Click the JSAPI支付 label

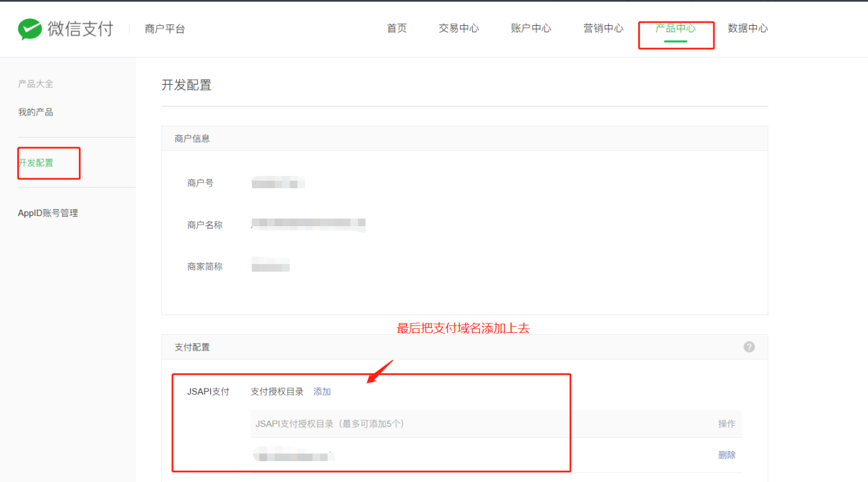click(208, 392)
